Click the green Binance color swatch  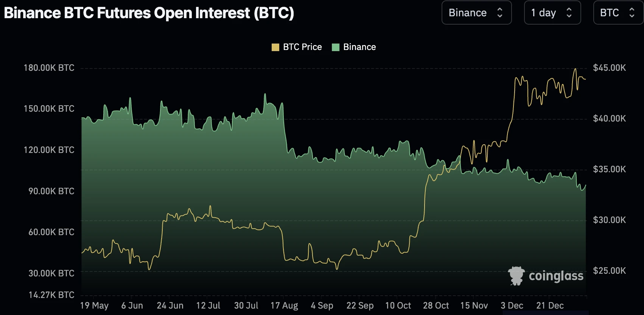(336, 47)
